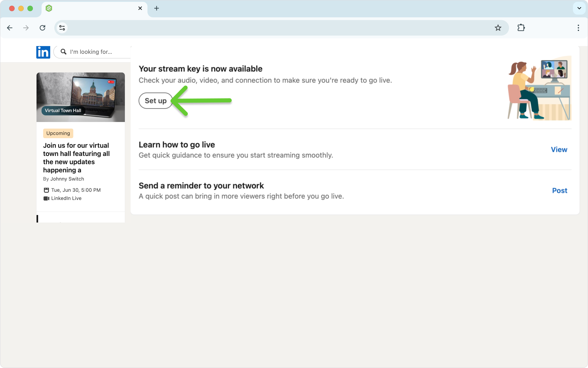The width and height of the screenshot is (588, 368).
Task: Focus the "I'm looking for..." search field
Action: click(x=92, y=52)
